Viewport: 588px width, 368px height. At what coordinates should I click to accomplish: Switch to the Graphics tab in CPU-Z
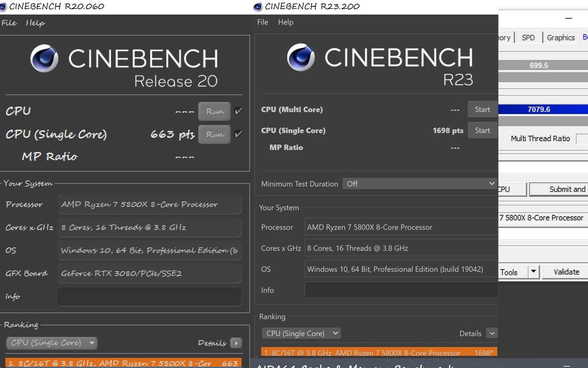[560, 38]
